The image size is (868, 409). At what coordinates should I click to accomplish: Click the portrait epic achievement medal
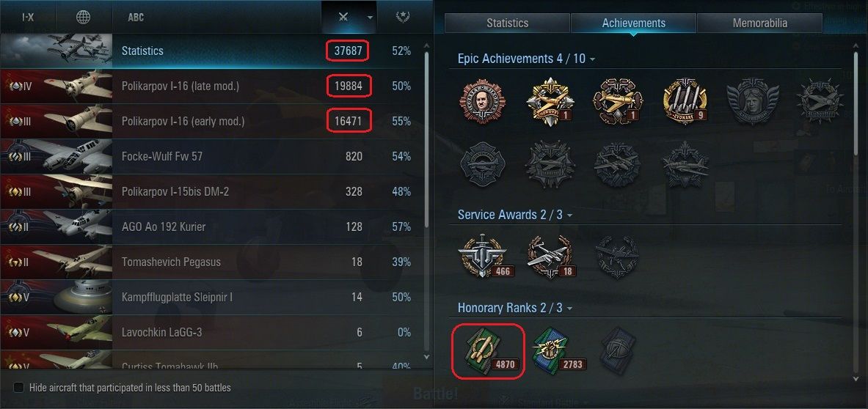coord(482,101)
